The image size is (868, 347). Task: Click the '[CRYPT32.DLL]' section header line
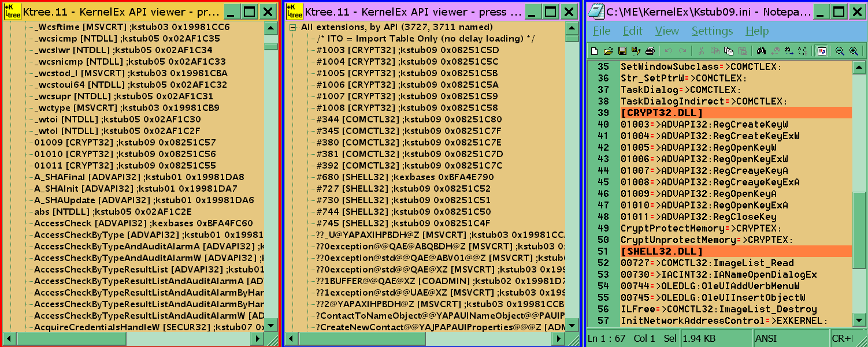coord(736,113)
